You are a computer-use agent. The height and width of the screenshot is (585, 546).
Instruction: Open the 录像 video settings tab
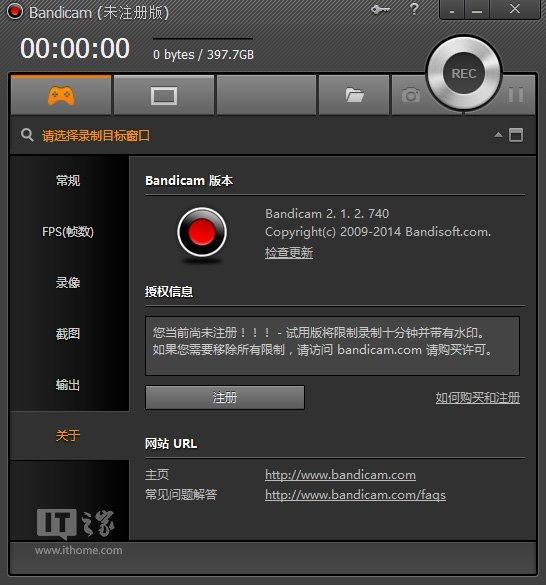point(68,282)
